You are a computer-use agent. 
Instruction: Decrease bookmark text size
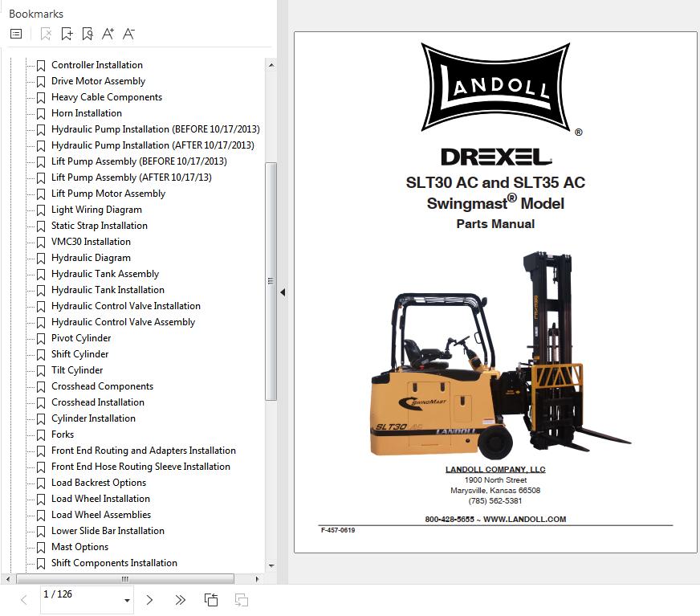128,34
